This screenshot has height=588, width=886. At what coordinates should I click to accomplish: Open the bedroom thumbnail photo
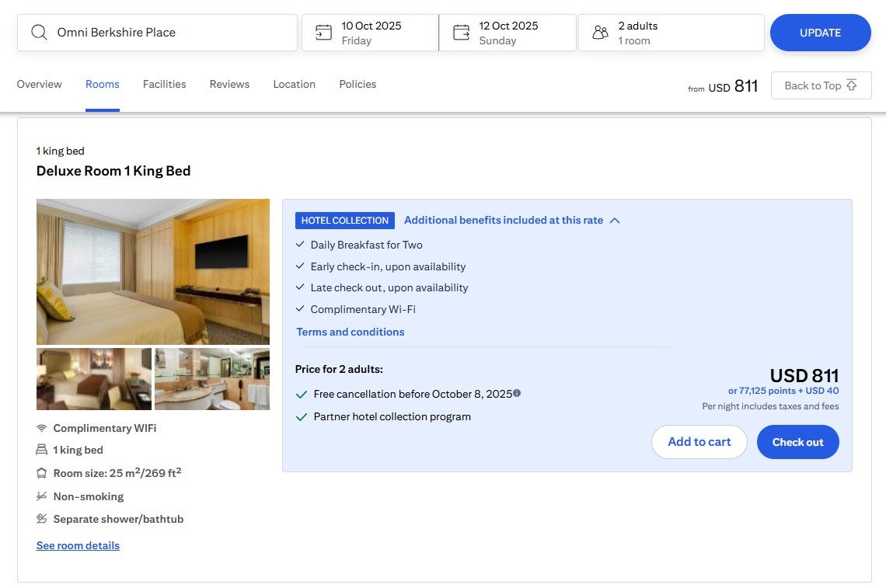point(94,378)
